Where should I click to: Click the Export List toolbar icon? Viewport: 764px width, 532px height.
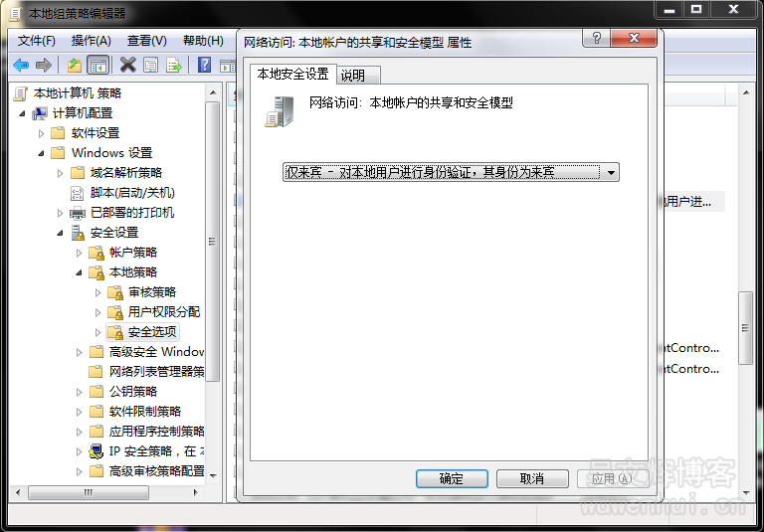pos(174,65)
